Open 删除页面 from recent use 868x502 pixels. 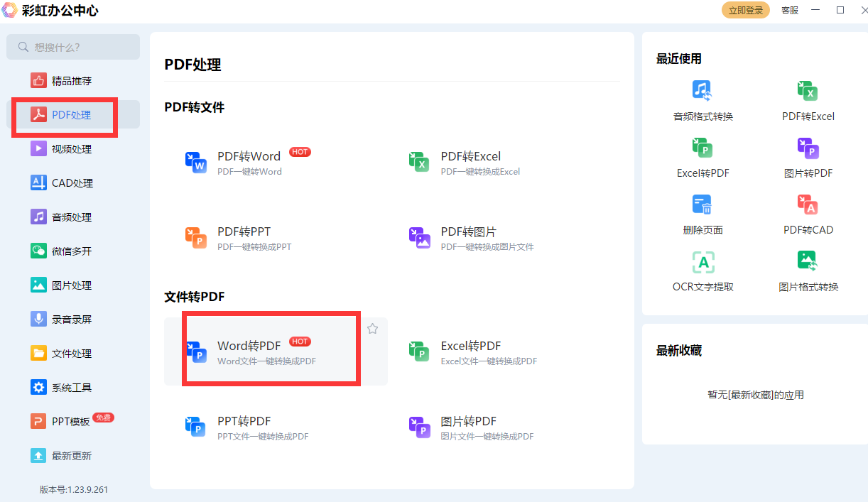pyautogui.click(x=703, y=214)
